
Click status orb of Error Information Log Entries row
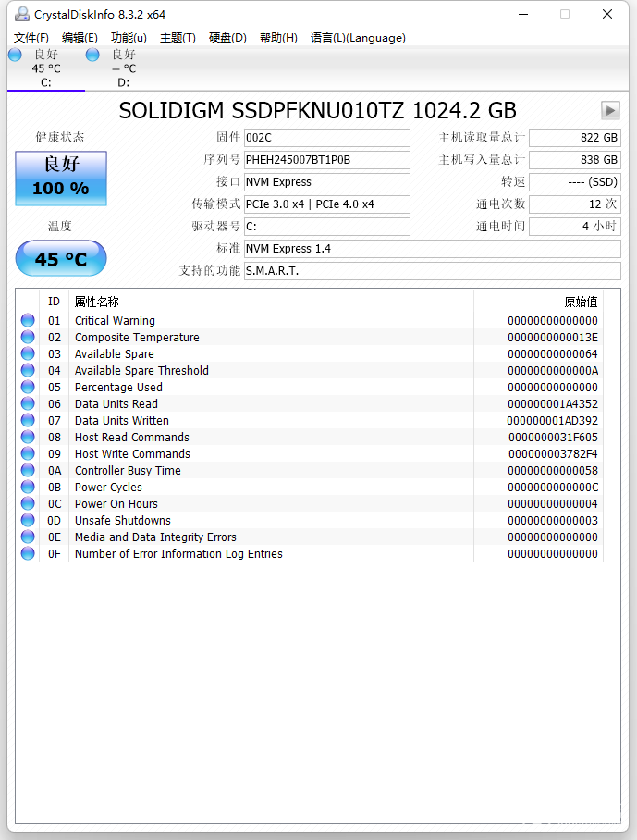(x=28, y=553)
